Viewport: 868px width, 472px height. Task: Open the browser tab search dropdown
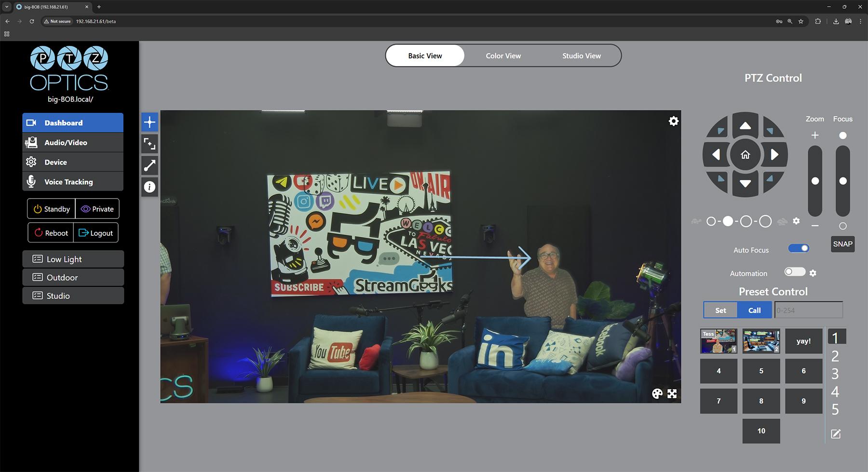[x=7, y=7]
